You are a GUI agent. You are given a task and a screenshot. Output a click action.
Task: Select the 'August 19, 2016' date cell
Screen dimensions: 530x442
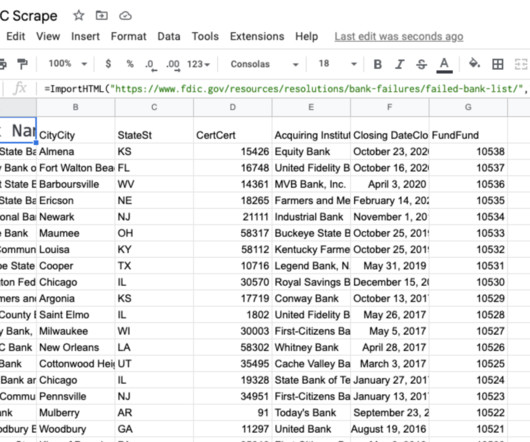pyautogui.click(x=390, y=429)
